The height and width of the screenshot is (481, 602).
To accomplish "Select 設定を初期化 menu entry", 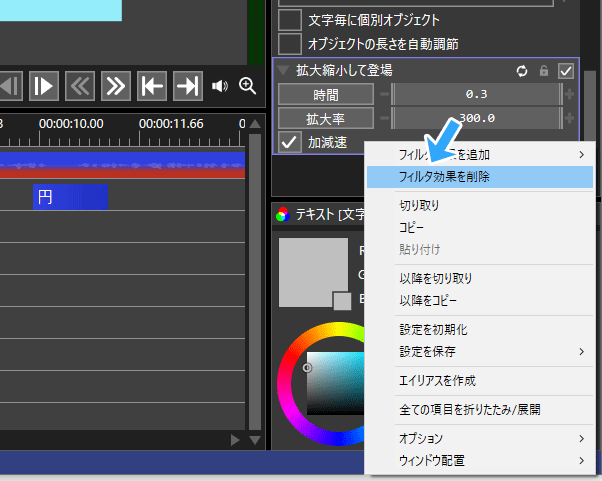I will click(480, 329).
